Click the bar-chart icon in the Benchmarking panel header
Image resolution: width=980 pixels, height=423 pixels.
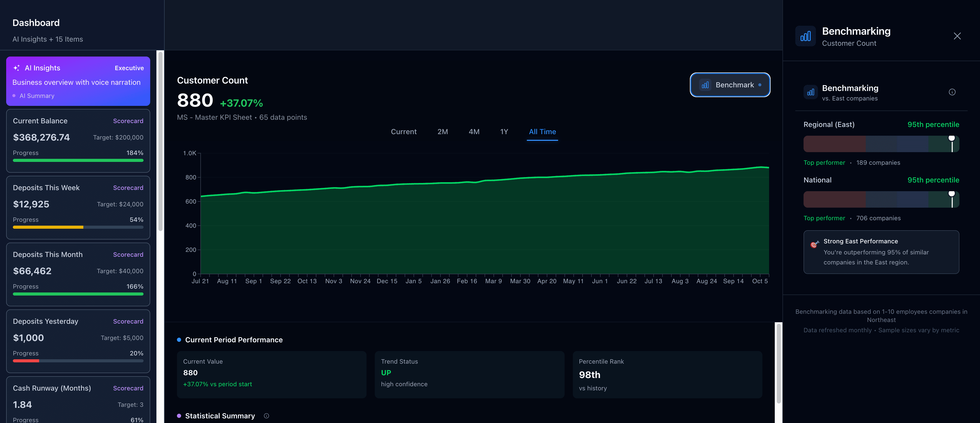click(805, 36)
